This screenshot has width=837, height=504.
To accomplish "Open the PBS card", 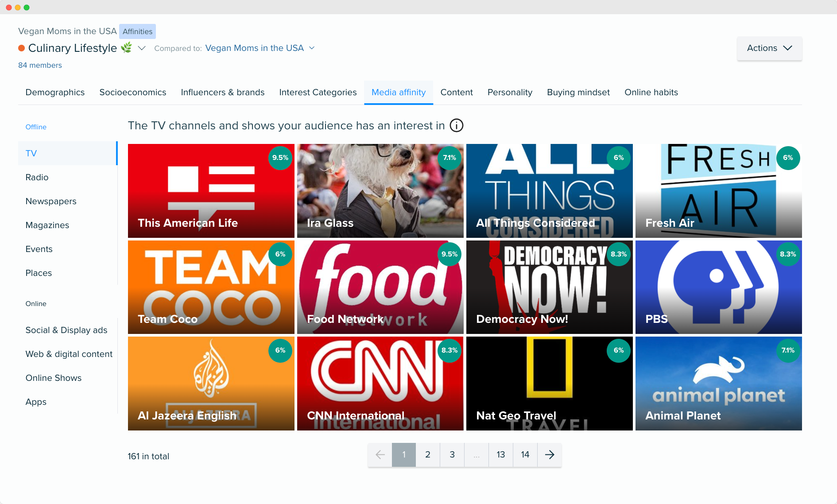I will [x=719, y=287].
